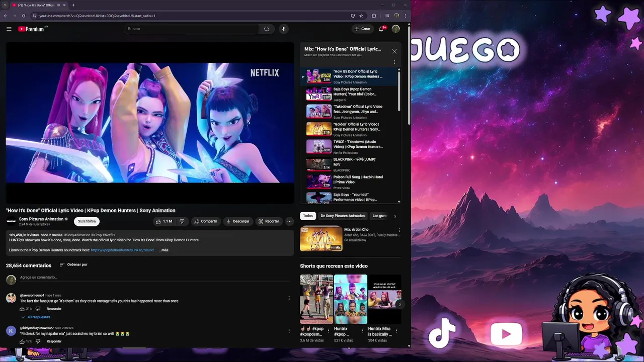Go to the YouTube Premium home logo
Screen dimensions: 644x362
pyautogui.click(x=31, y=29)
